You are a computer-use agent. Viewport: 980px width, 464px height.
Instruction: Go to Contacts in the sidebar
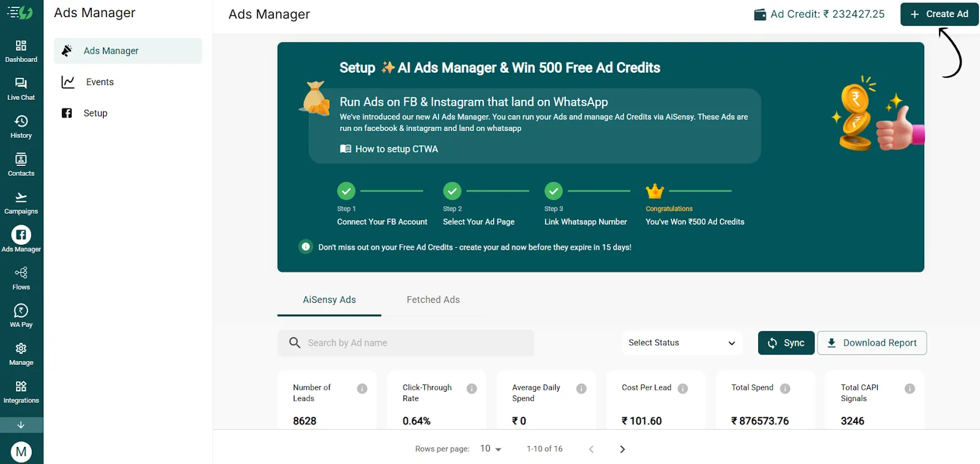click(21, 165)
